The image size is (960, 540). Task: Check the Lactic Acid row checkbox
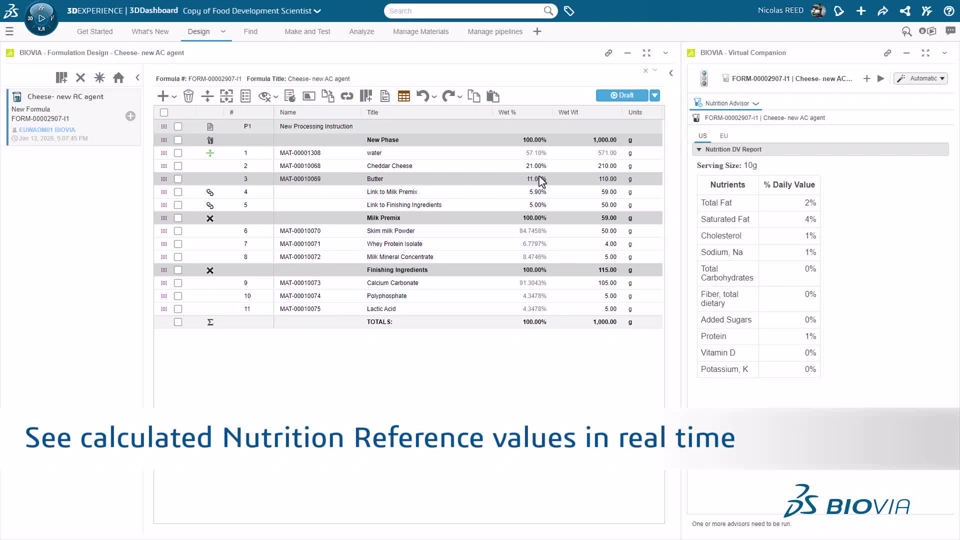(x=178, y=309)
